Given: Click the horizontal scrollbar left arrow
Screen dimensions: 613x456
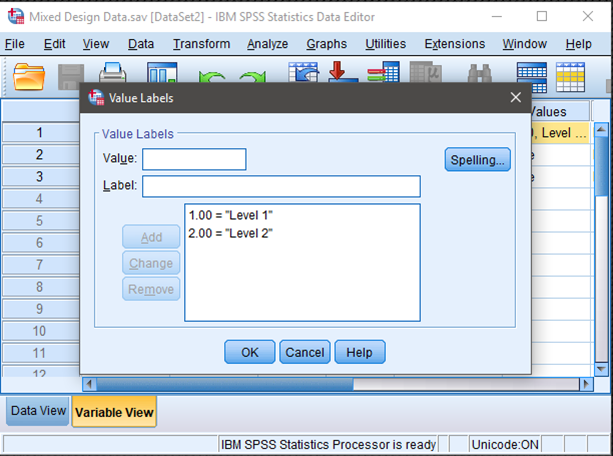Looking at the screenshot, I should coord(90,384).
